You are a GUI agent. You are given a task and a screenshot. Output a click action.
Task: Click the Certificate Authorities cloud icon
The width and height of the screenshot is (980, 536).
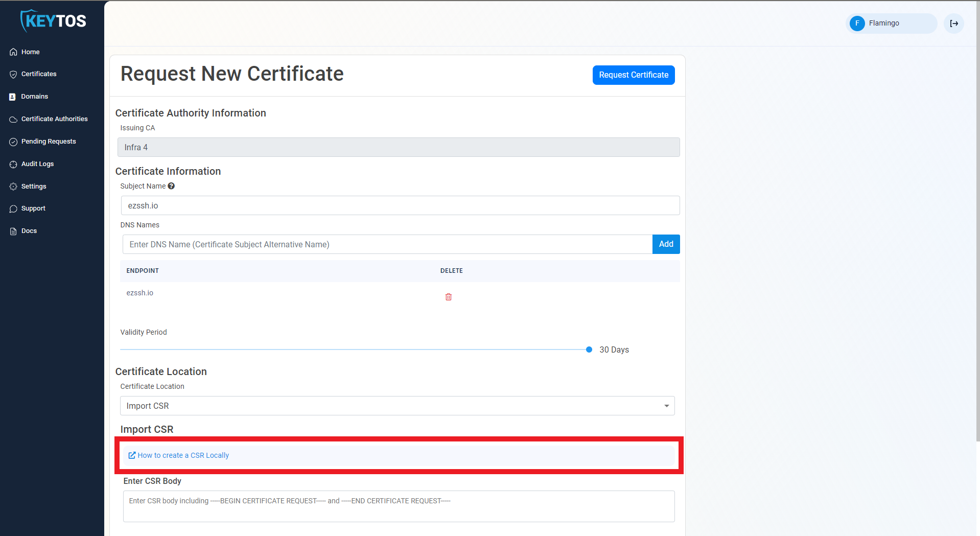[13, 119]
